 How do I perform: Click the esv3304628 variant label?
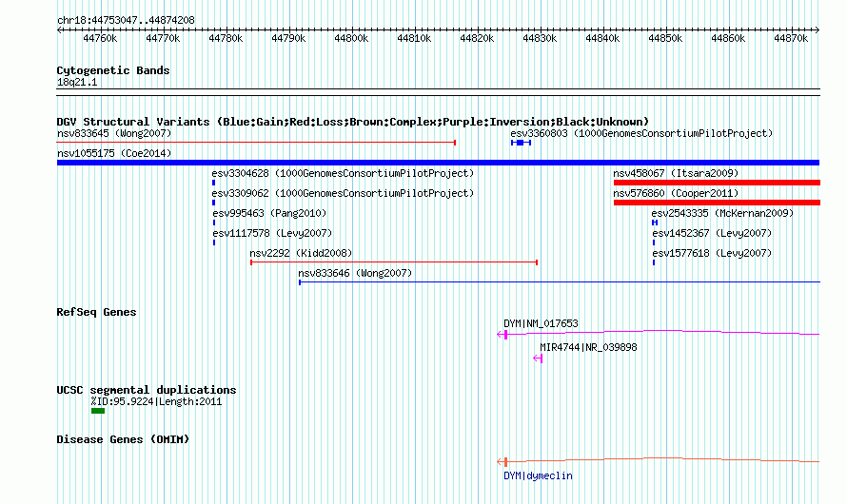coord(343,173)
